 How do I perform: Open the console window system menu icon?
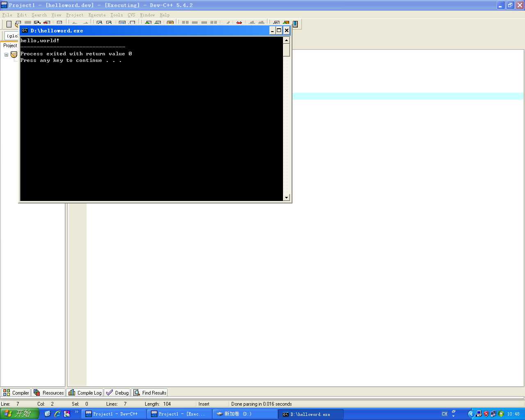click(25, 30)
